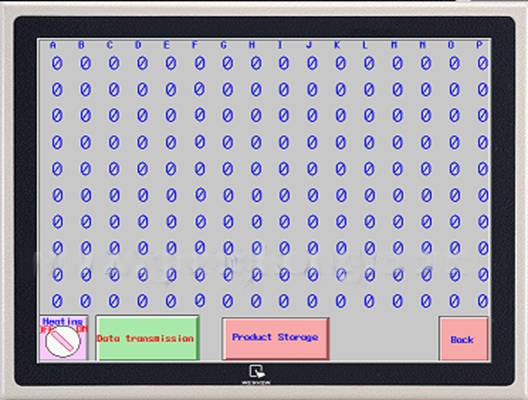Tap the Weintek touch logo icon
Viewport: 528px width, 400px height.
(257, 372)
